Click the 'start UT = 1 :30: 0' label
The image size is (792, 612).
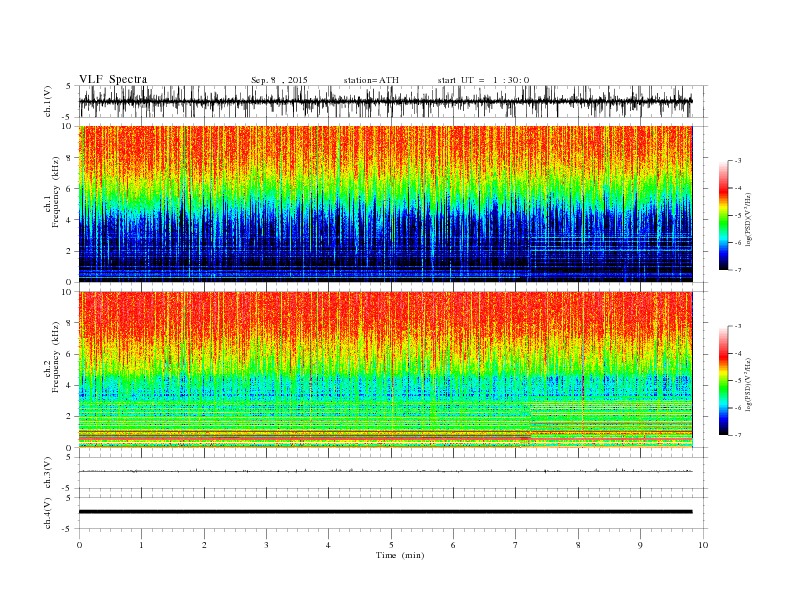tap(483, 80)
